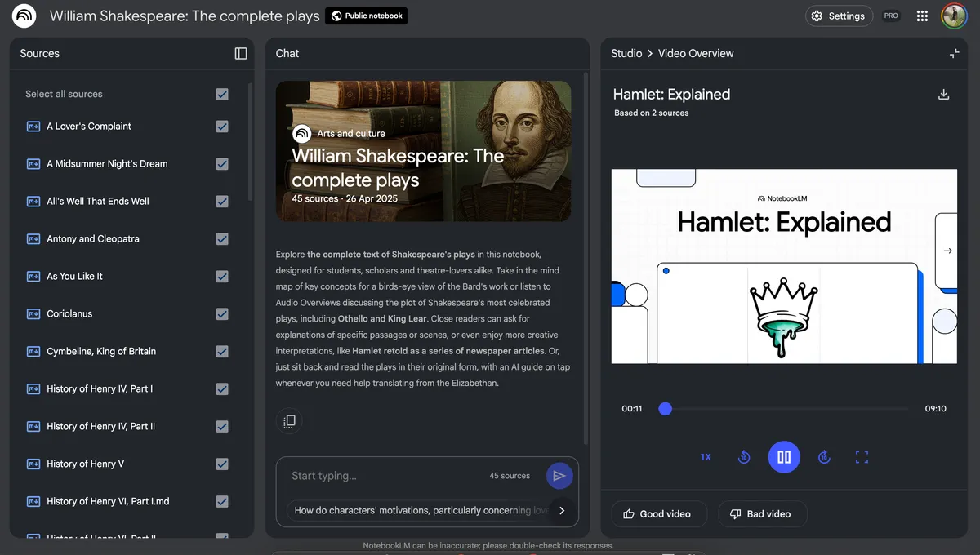980x555 pixels.
Task: Open the Settings button
Action: click(839, 16)
